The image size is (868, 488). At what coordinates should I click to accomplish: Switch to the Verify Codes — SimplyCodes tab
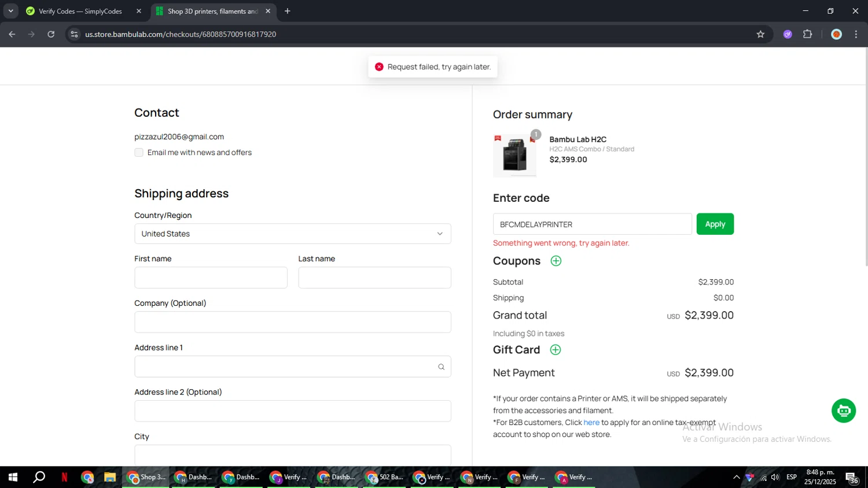click(80, 11)
